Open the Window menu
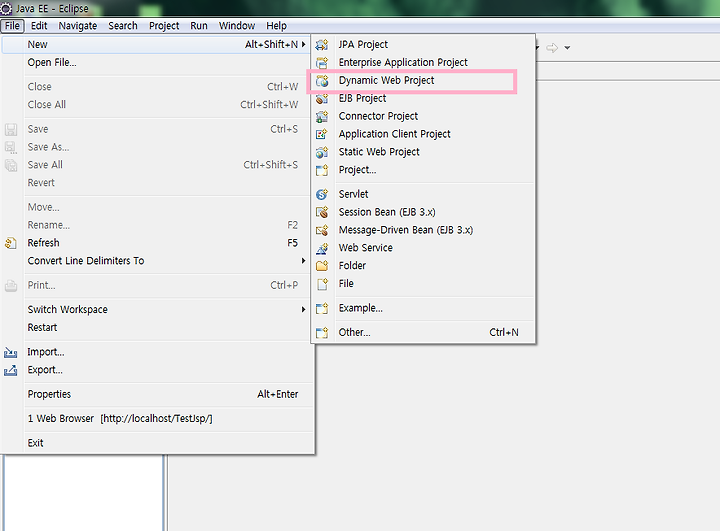The width and height of the screenshot is (720, 531). [x=236, y=26]
